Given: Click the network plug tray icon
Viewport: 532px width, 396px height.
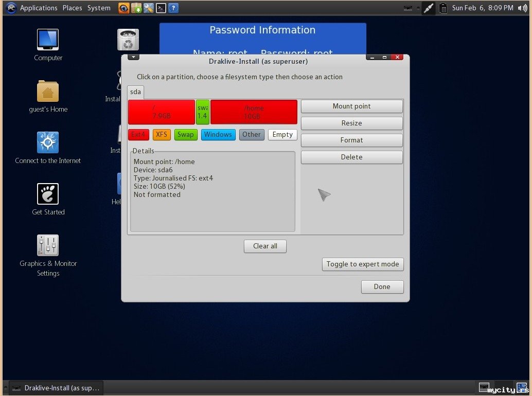Looking at the screenshot, I should (x=429, y=8).
